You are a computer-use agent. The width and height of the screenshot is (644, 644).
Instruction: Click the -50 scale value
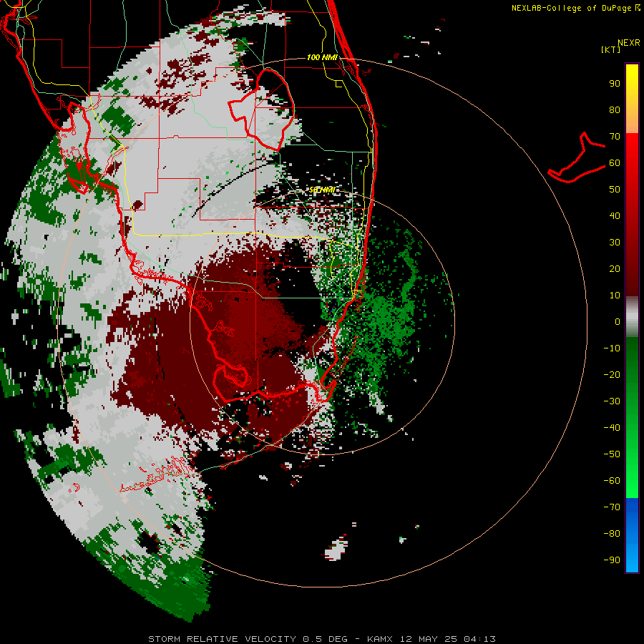tap(612, 454)
